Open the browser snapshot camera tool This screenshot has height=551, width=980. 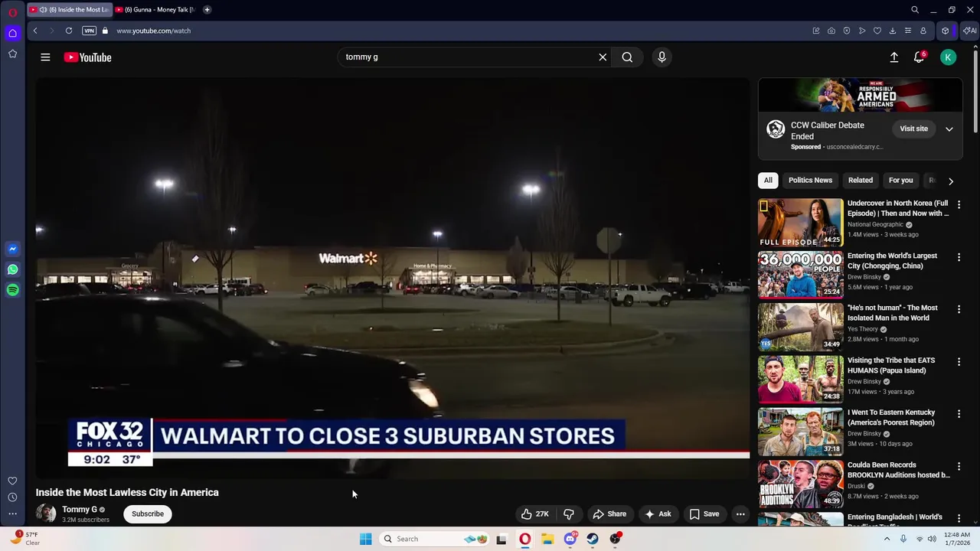coord(831,31)
